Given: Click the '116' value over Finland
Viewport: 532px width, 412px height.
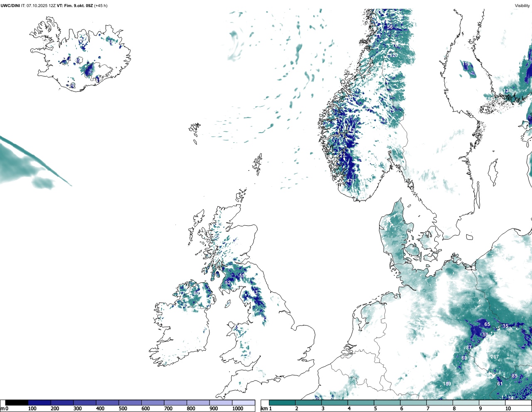Looking at the screenshot, I should click(x=466, y=64).
